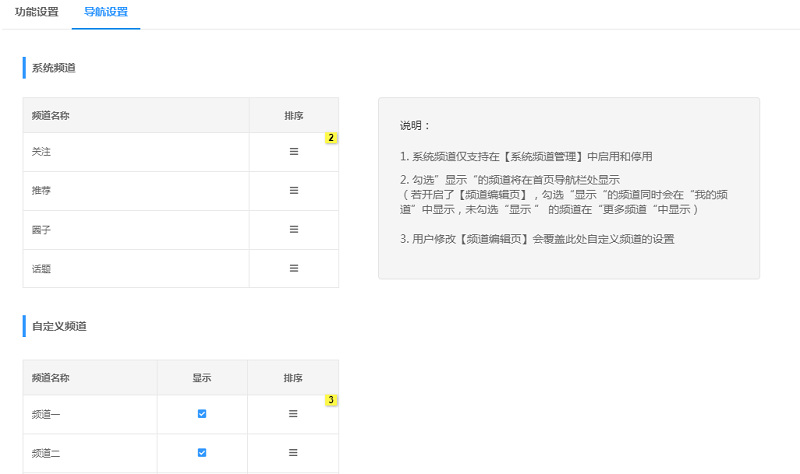Select the 话题 channel name cell
Screen dimensions: 800x474
[42, 268]
